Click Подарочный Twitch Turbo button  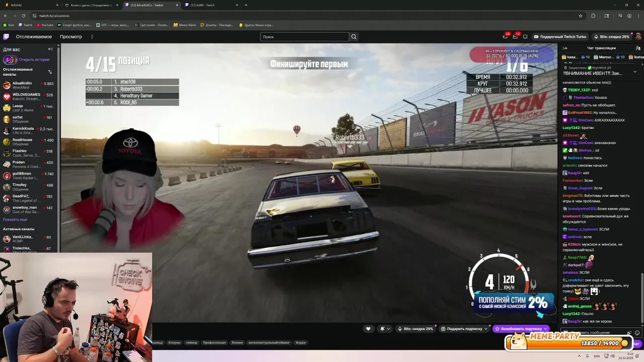point(560,37)
